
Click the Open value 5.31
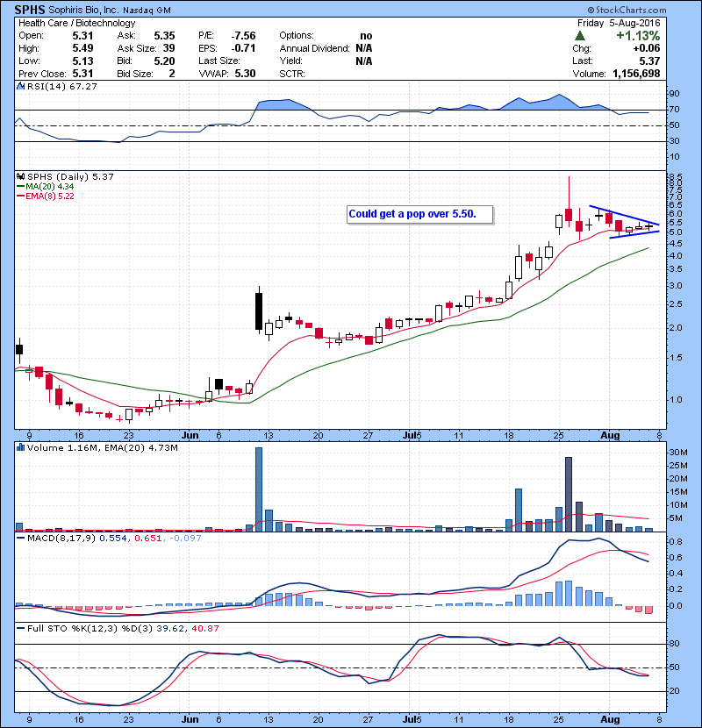click(x=82, y=36)
